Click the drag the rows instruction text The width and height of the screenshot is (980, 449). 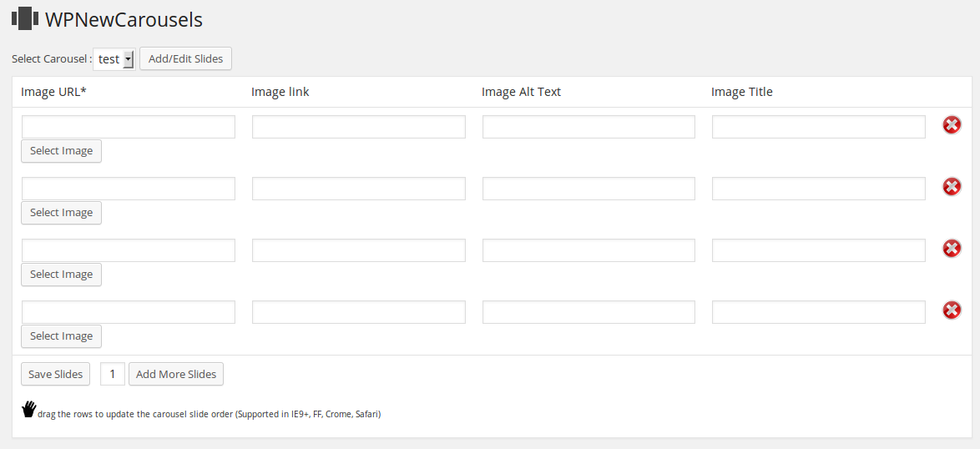[x=210, y=414]
